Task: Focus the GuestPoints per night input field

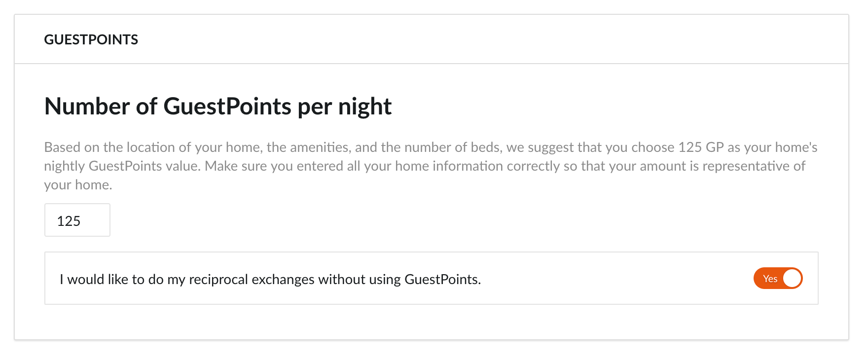Action: pos(77,220)
